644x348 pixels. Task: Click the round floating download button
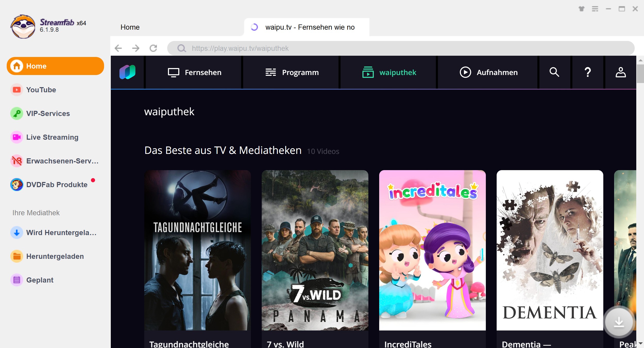(x=619, y=322)
